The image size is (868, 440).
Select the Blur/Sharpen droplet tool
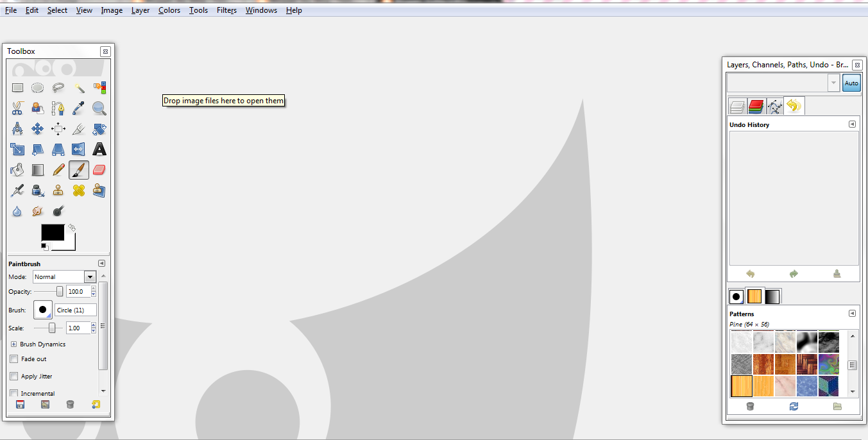pos(17,211)
